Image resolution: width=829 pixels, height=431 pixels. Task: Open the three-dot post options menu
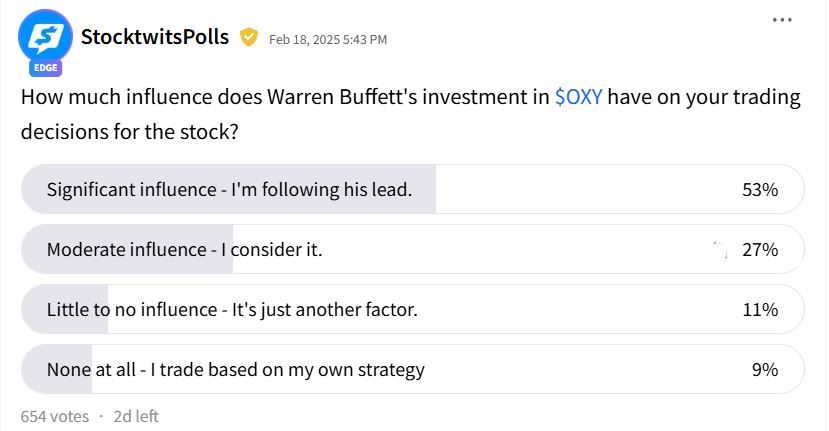782,20
